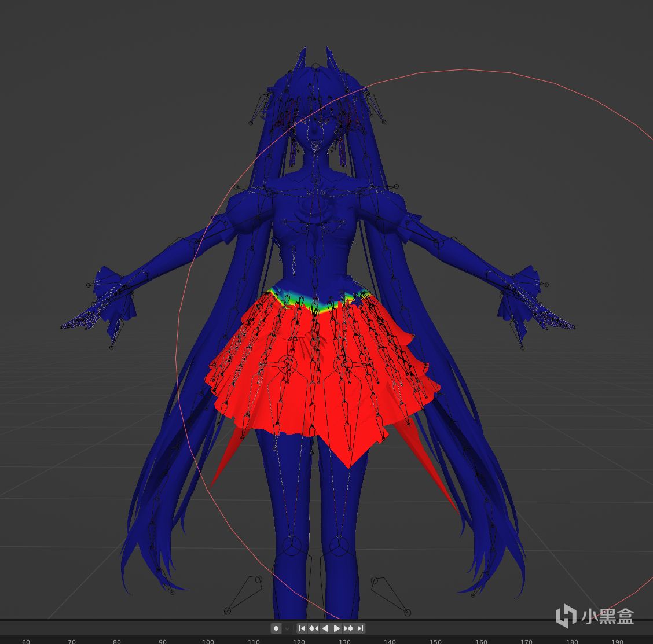Jump to previous keyframe
This screenshot has width=653, height=644.
pos(314,628)
